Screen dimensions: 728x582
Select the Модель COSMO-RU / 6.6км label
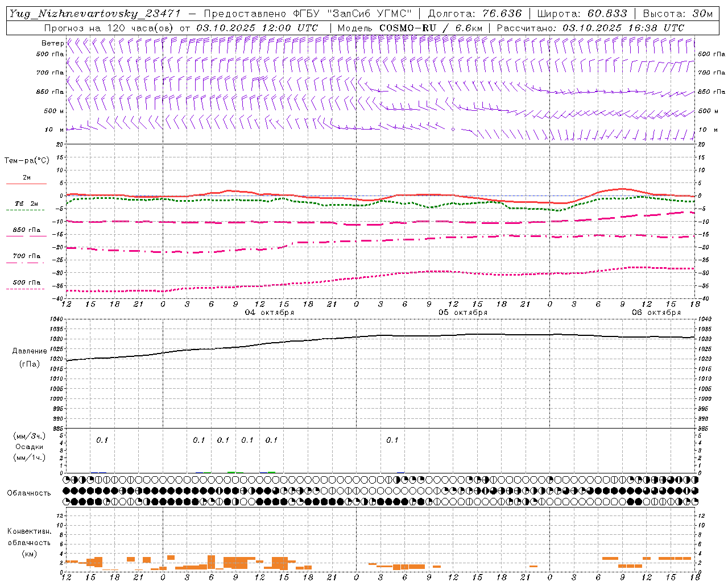(410, 28)
